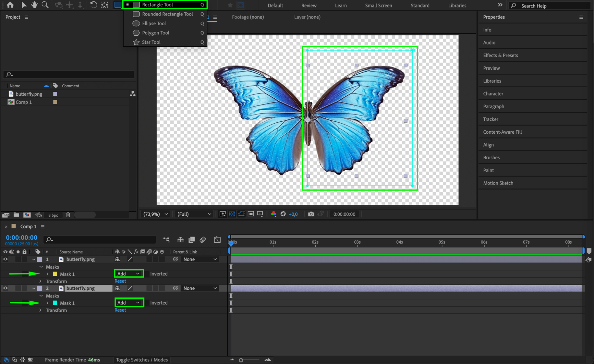Open the viewer resolution (Full) dropdown

click(x=194, y=214)
